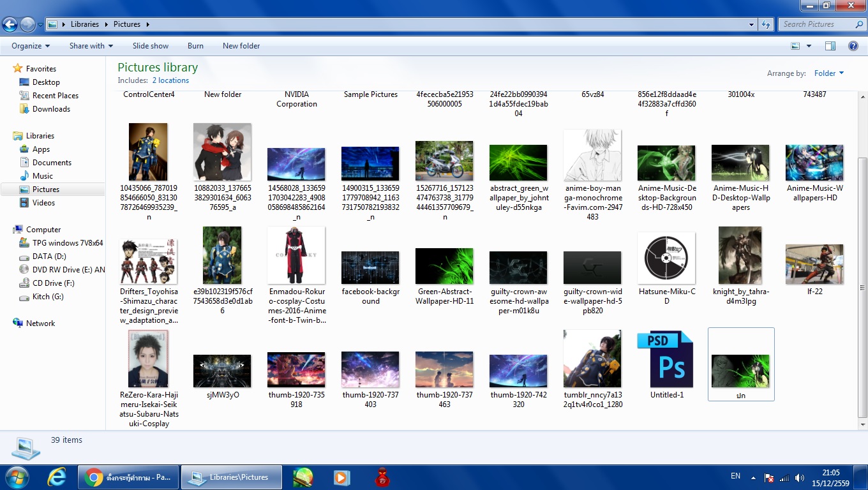Open the media player taskbar icon
868x490 pixels.
[x=342, y=477]
